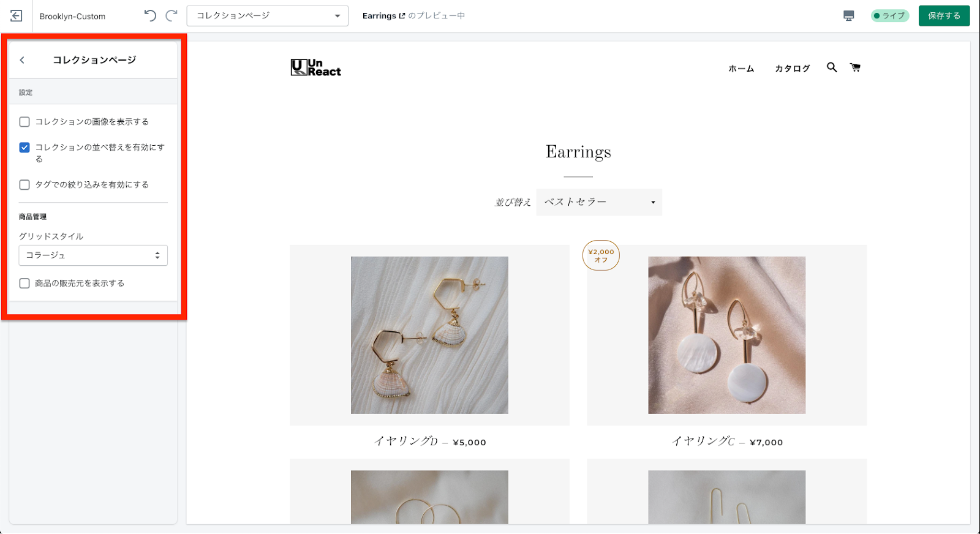Open カタログ in store navigation
The image size is (980, 534).
792,69
